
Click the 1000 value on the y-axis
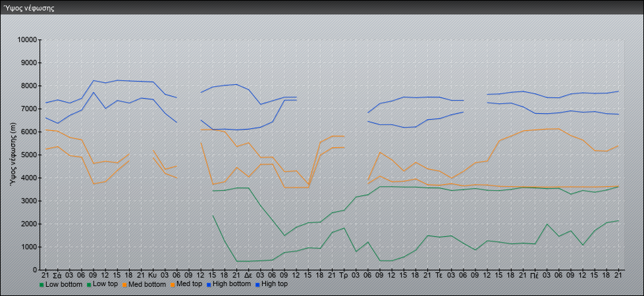pyautogui.click(x=29, y=247)
